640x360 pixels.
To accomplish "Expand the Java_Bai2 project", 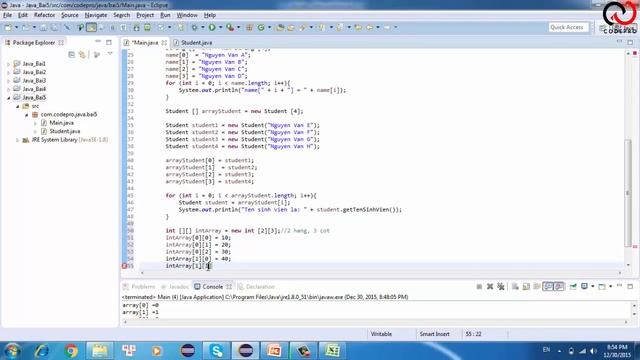I will tap(9, 72).
